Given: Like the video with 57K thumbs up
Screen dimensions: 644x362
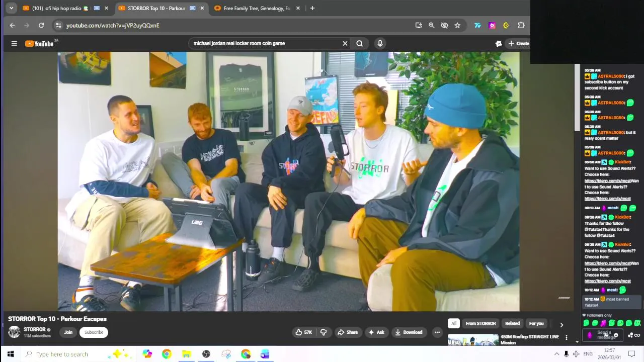Looking at the screenshot, I should tap(303, 332).
